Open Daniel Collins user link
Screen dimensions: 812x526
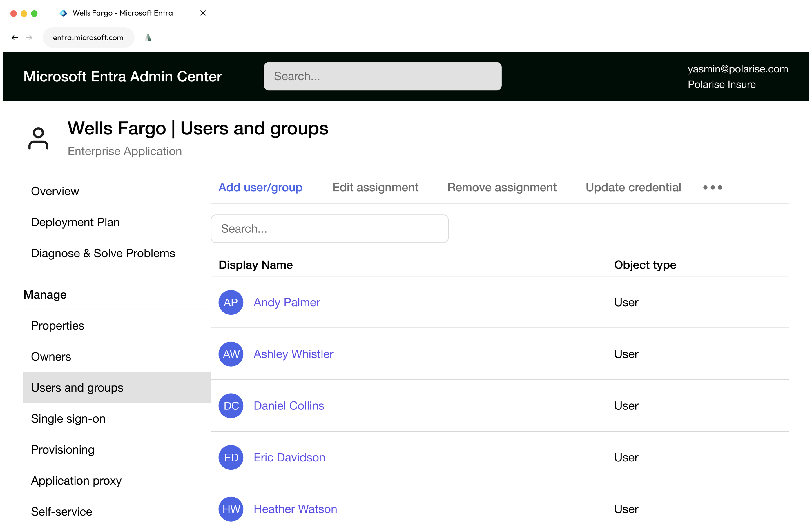(289, 406)
